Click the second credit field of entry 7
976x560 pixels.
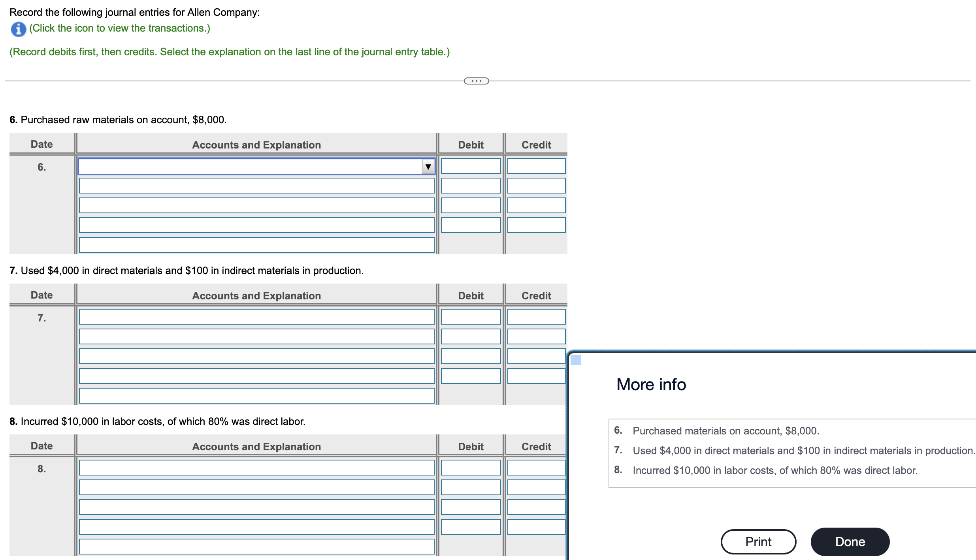(536, 336)
